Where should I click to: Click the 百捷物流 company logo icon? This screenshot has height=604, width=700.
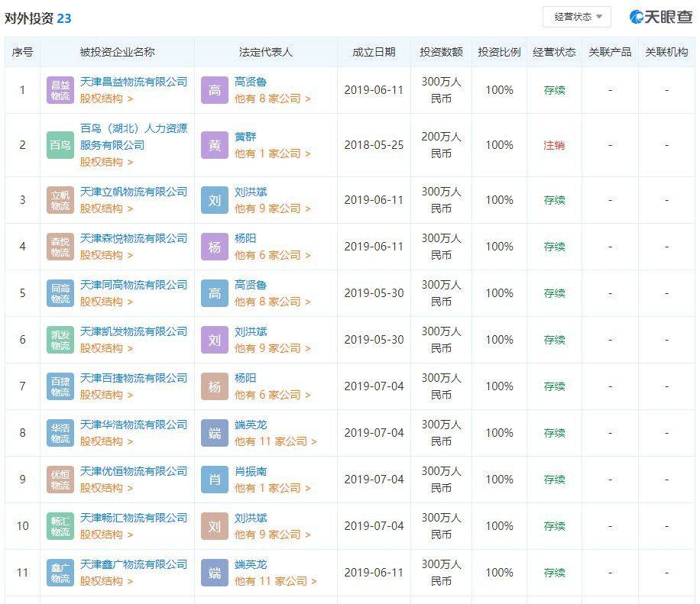tap(60, 386)
